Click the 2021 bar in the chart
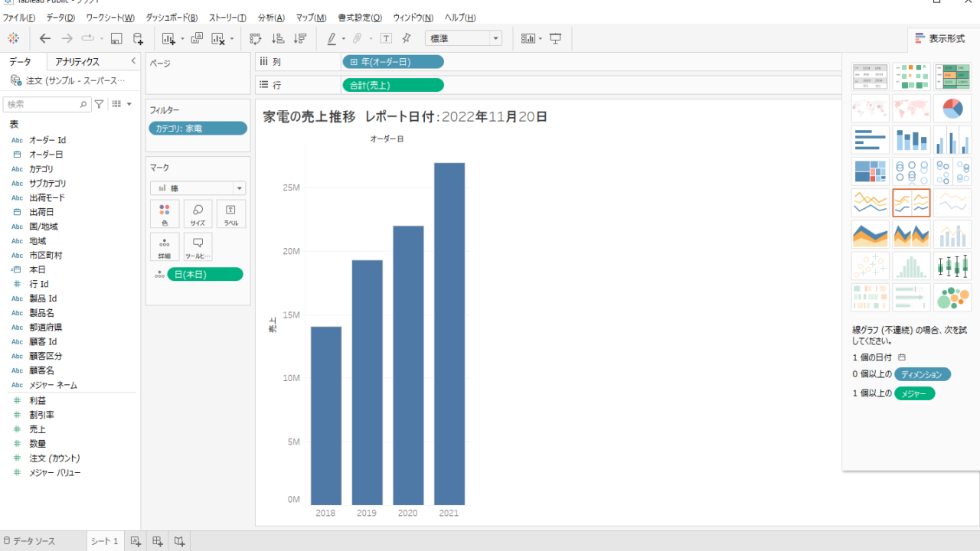Viewport: 980px width, 551px height. tap(449, 334)
